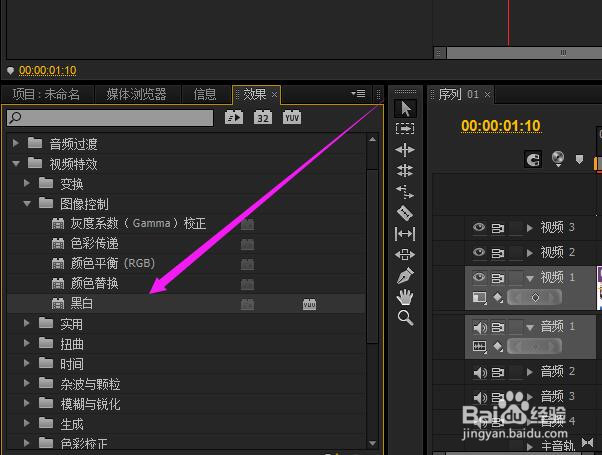The height and width of the screenshot is (455, 602).
Task: Toggle sync lock on 视频 3 track
Action: tap(498, 228)
